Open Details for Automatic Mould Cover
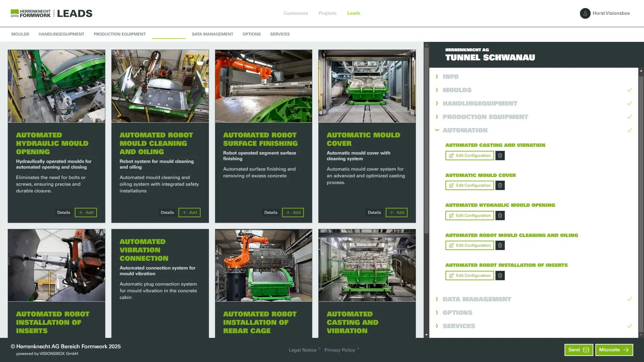The width and height of the screenshot is (644, 362). click(374, 213)
